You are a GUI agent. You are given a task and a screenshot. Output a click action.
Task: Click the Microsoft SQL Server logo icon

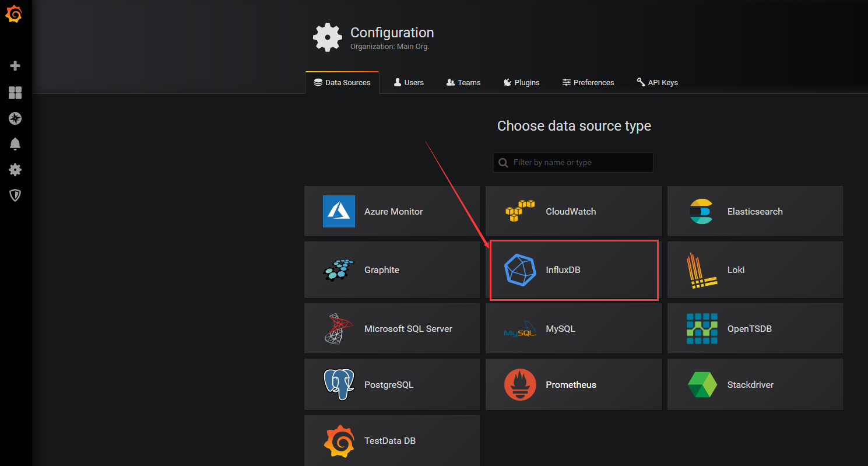pos(339,328)
